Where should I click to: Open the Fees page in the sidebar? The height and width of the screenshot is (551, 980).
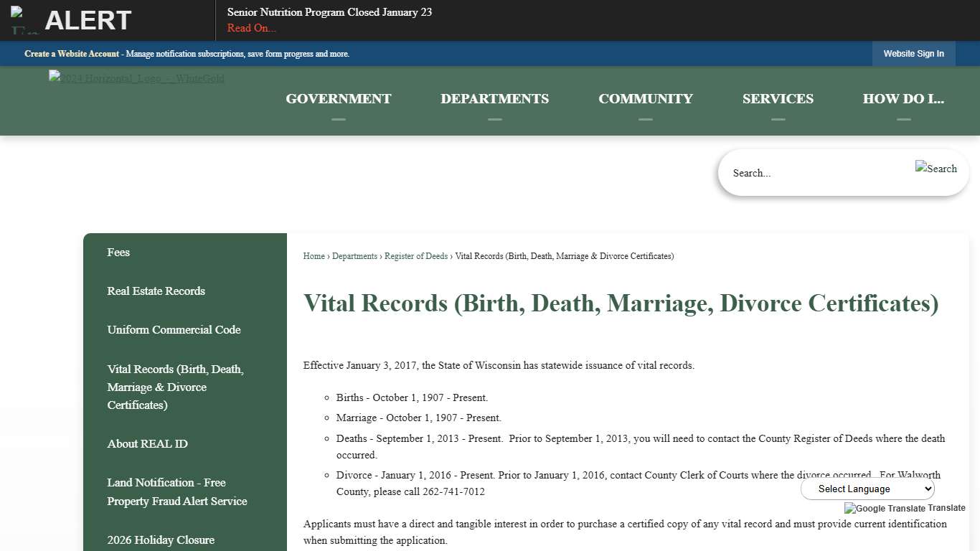[x=118, y=252]
